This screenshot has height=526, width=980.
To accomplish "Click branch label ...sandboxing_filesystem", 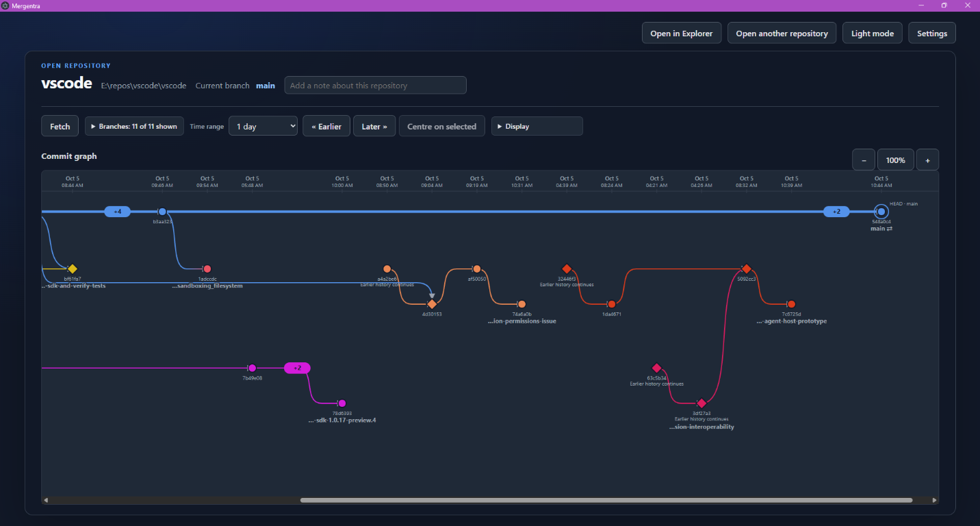I will pyautogui.click(x=207, y=286).
